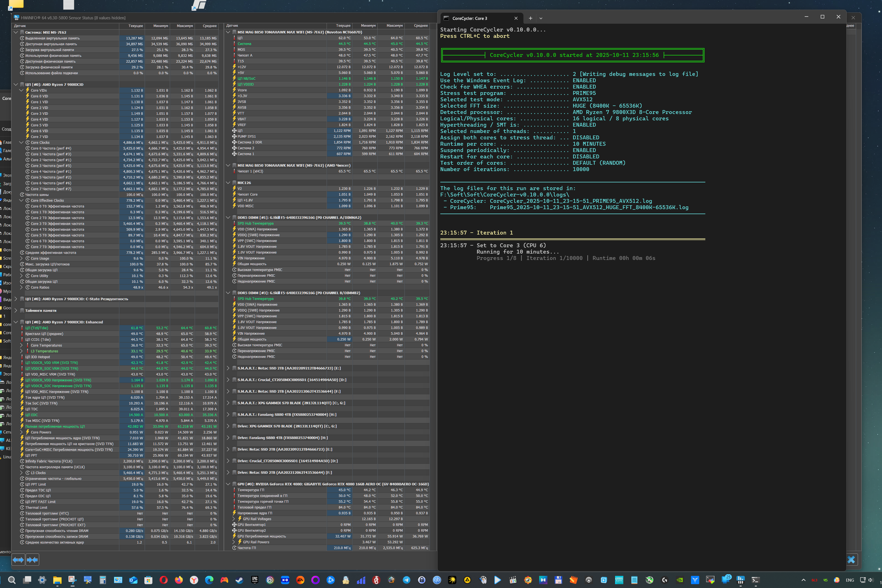Click the HWiNFO icon in the taskbar
Screen dimensions: 882x588
740,580
